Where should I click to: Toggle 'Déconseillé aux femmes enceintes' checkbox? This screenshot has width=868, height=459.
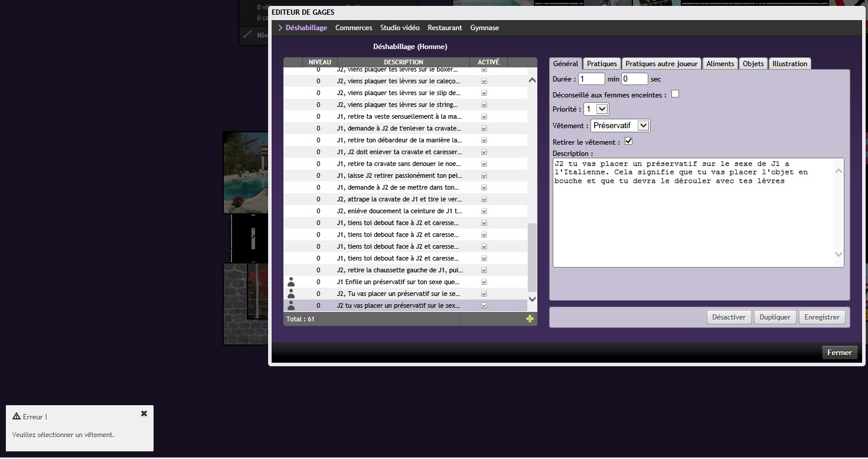tap(675, 94)
